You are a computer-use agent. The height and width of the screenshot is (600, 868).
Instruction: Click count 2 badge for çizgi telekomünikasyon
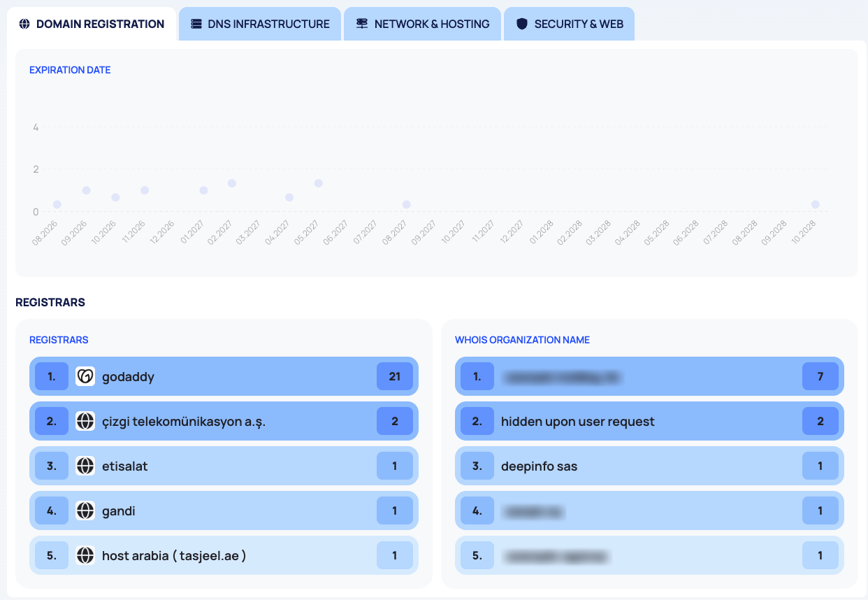tap(395, 421)
